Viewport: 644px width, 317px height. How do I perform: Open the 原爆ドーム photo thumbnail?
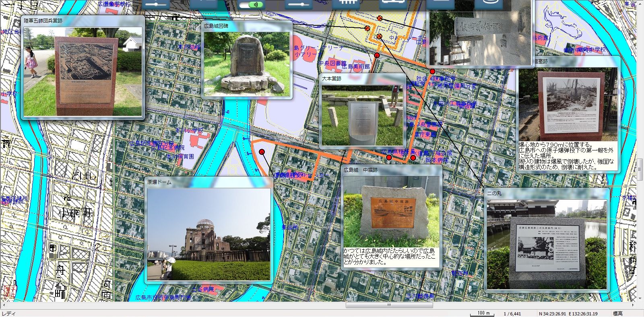(208, 234)
